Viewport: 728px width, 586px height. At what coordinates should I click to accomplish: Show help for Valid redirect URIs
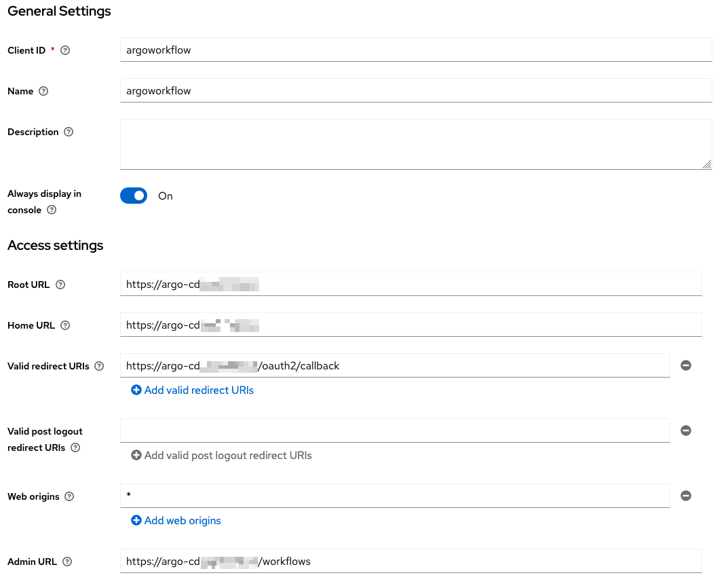[x=99, y=366]
